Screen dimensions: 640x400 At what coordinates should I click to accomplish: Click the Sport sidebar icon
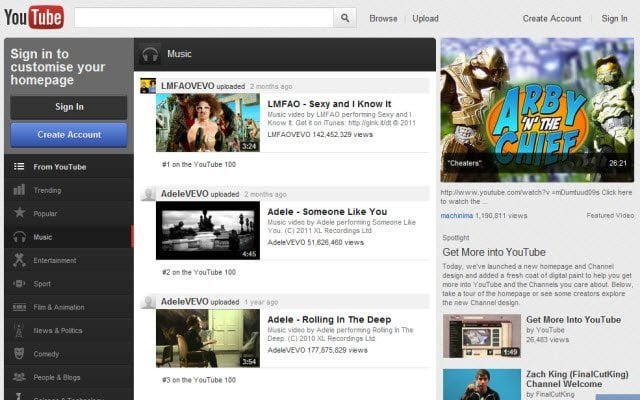pos(19,283)
